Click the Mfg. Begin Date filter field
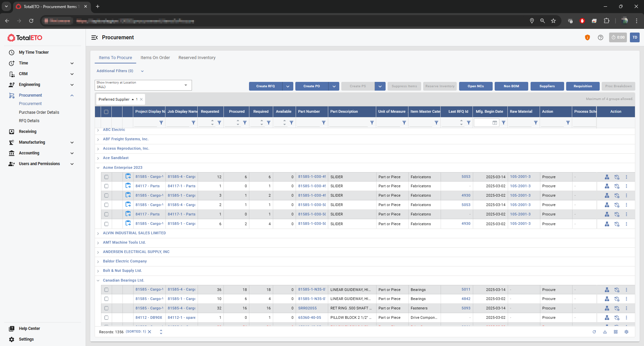 coord(483,123)
